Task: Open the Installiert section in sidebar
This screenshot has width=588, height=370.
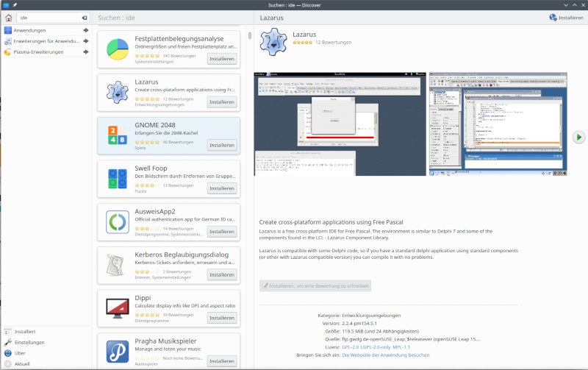Action: coord(25,332)
